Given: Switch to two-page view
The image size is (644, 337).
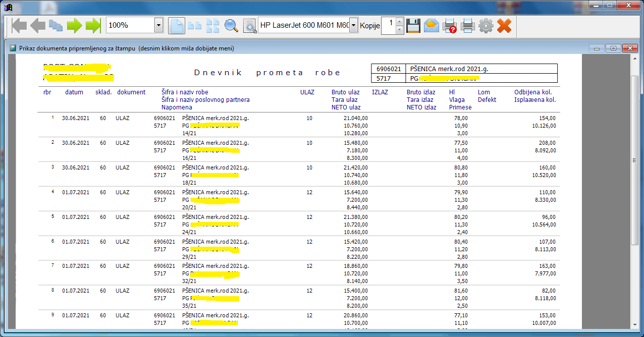Looking at the screenshot, I should pyautogui.click(x=195, y=26).
